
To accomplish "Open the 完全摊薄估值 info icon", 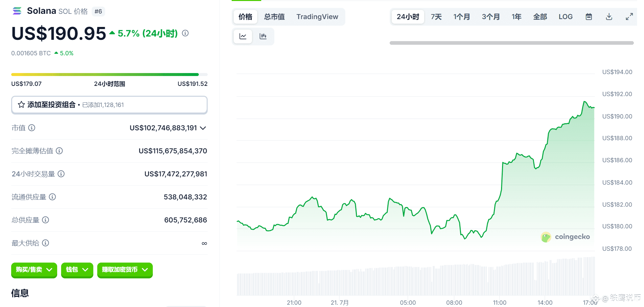I will pos(59,151).
